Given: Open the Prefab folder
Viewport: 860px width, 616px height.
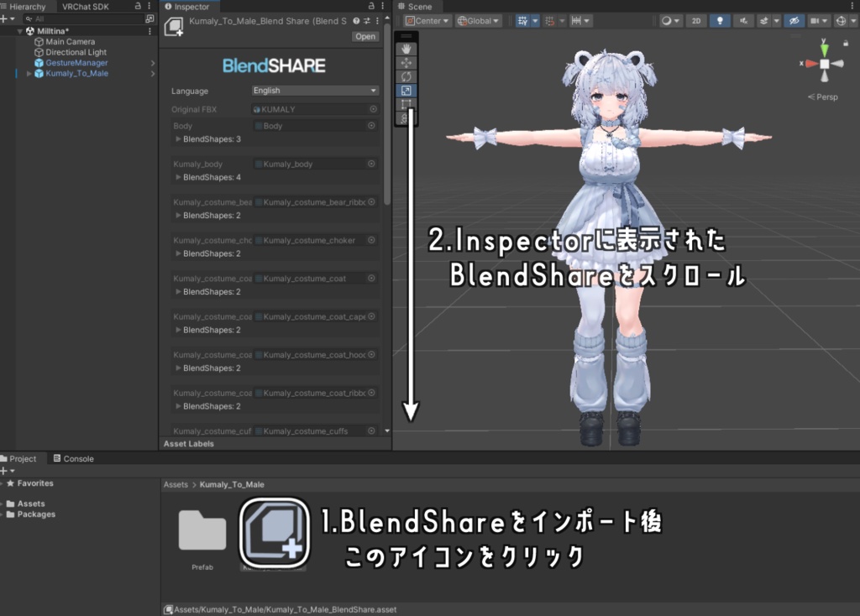Looking at the screenshot, I should 202,530.
